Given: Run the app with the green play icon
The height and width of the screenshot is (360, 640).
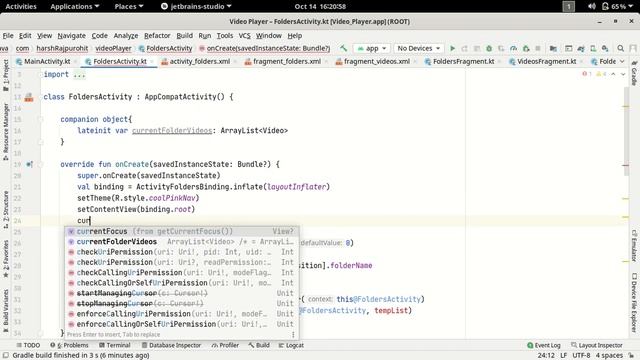Looking at the screenshot, I should [452, 48].
